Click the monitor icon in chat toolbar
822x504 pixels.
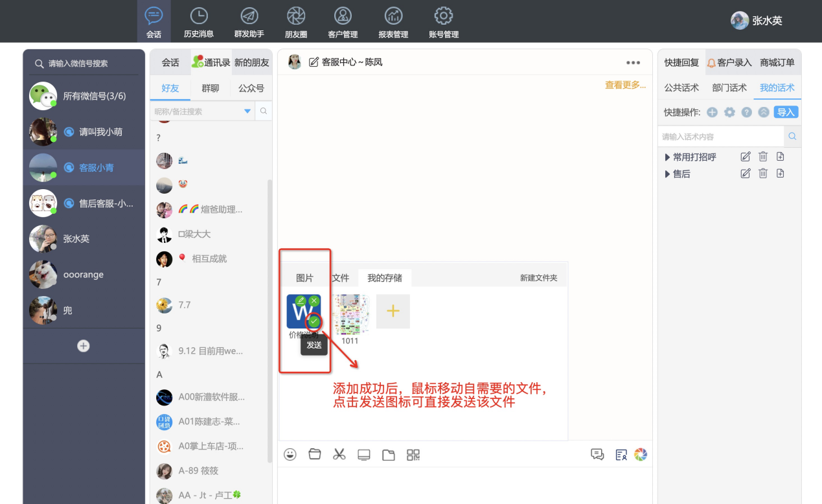(364, 454)
